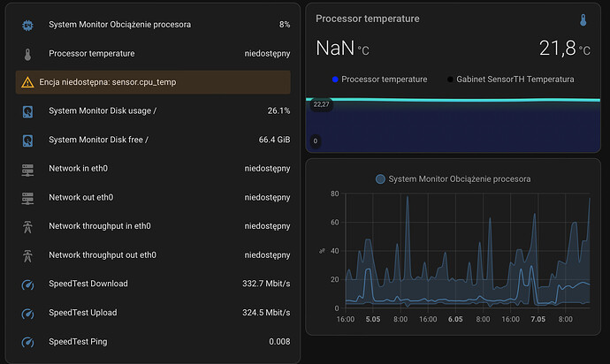Click the 66.4 GiB disk free value

[274, 140]
